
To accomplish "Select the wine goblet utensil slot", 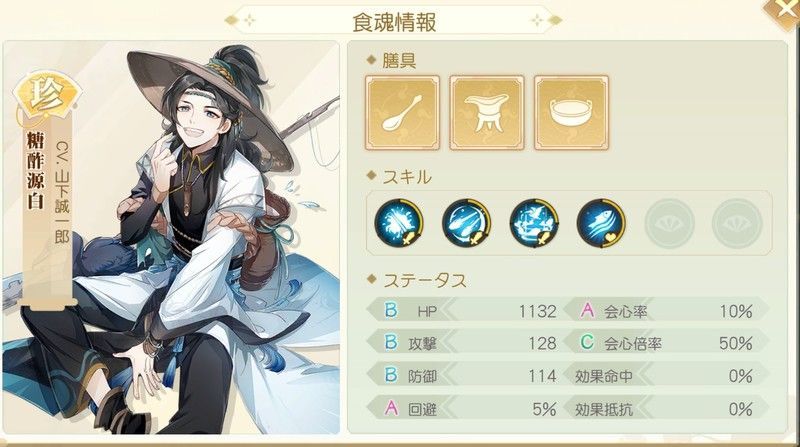I will (x=487, y=113).
